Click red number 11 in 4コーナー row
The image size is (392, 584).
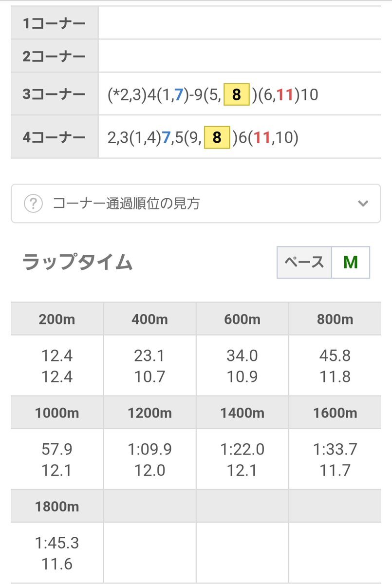pos(261,137)
